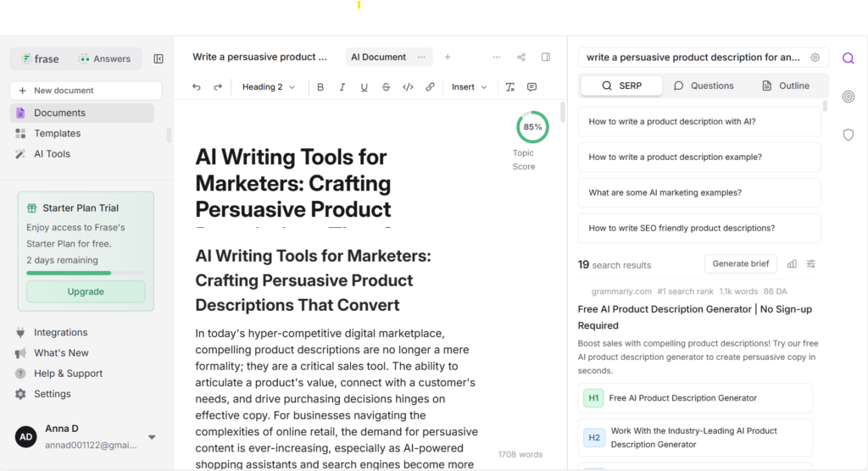Insert a hyperlink with link icon
Image resolution: width=868 pixels, height=471 pixels.
(430, 87)
